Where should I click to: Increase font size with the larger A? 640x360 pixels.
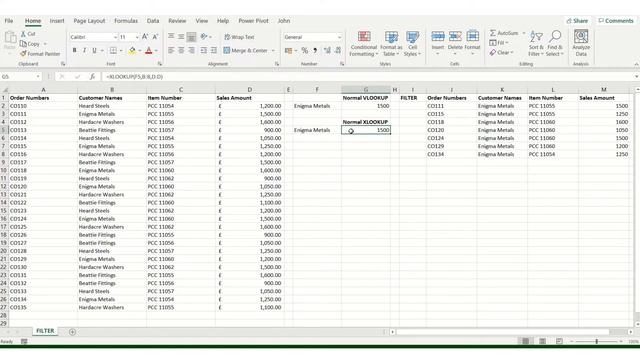145,37
